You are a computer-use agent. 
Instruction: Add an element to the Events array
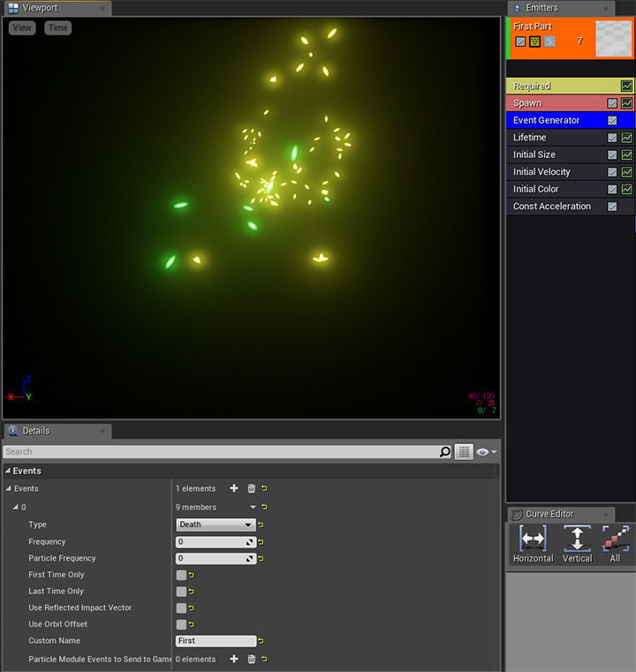(x=234, y=488)
